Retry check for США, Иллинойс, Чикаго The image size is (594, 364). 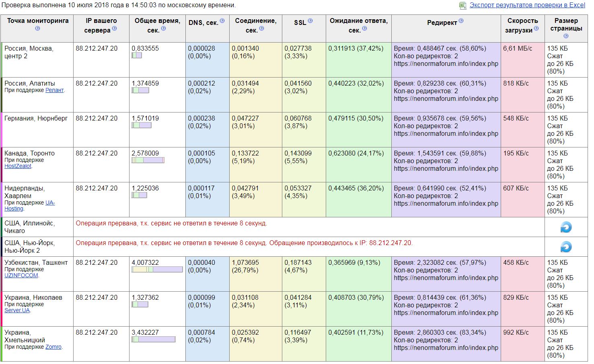566,227
